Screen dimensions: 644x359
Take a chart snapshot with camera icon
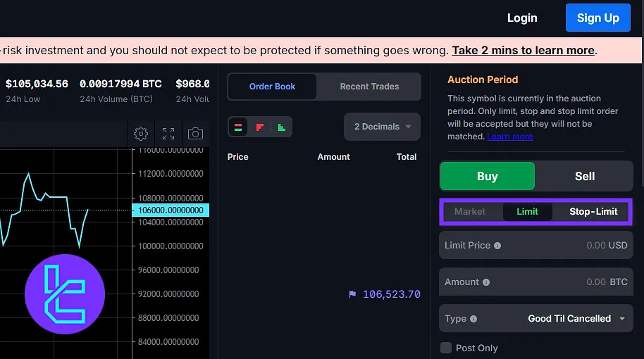point(195,134)
